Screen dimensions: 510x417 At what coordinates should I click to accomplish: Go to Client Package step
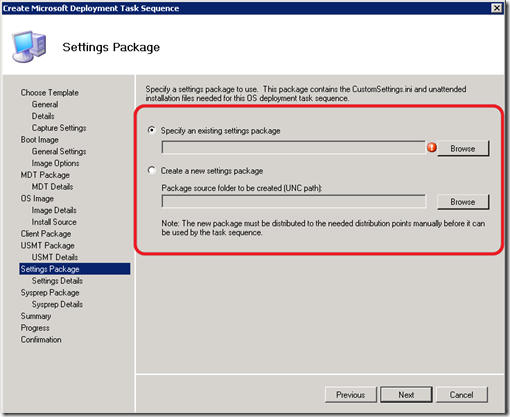[46, 234]
